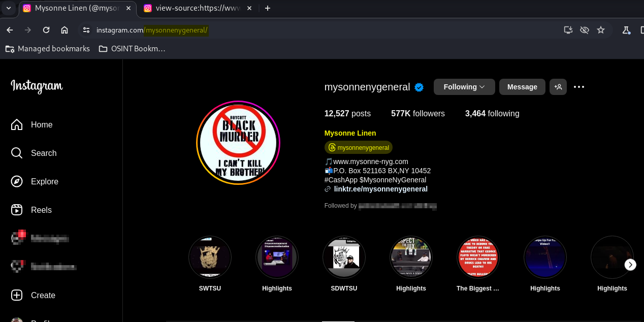The width and height of the screenshot is (644, 322).
Task: Click the 12,527 posts count
Action: [x=347, y=113]
